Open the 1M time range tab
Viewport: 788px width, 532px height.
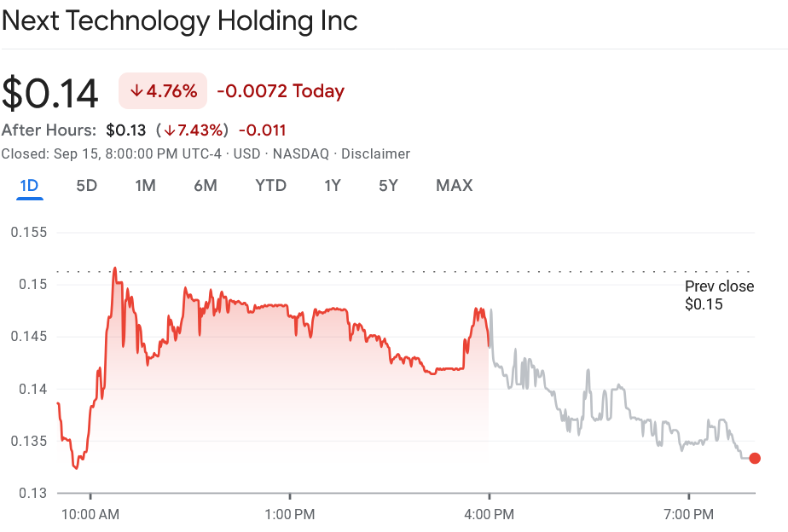(145, 186)
